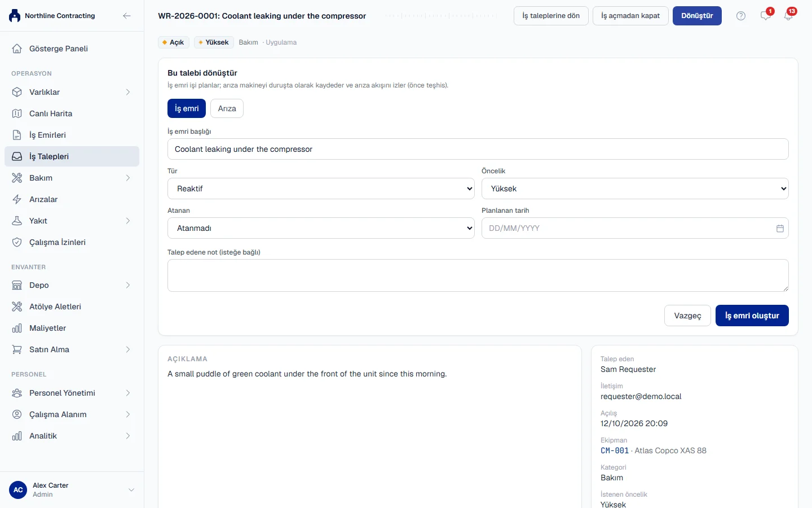Click the Arızalar lightning icon
812x508 pixels.
(17, 199)
